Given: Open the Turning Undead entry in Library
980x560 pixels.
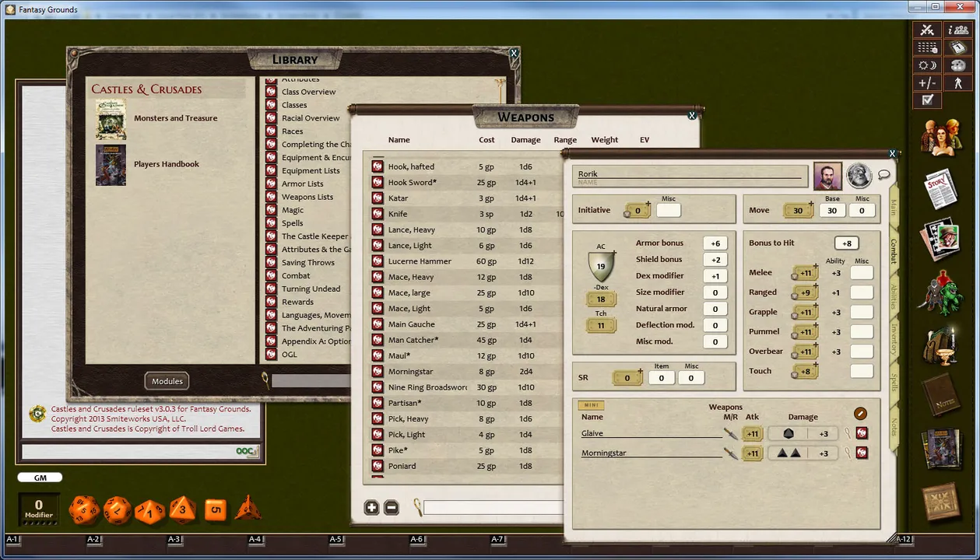Looking at the screenshot, I should pyautogui.click(x=311, y=289).
